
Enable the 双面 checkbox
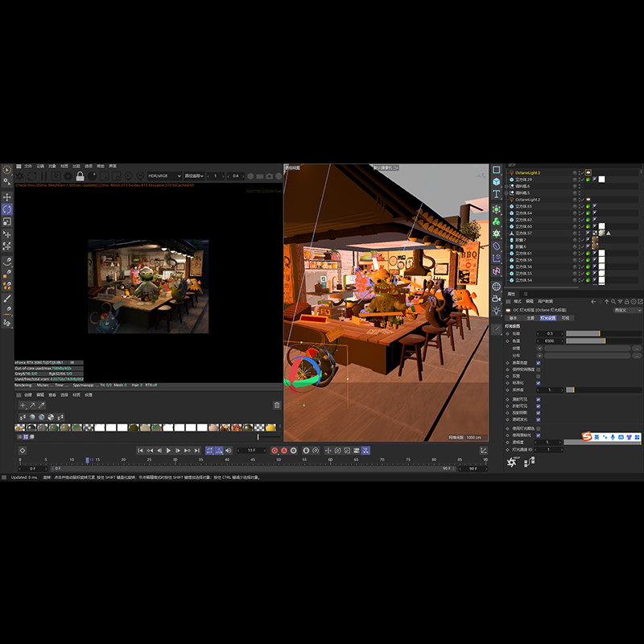[539, 376]
